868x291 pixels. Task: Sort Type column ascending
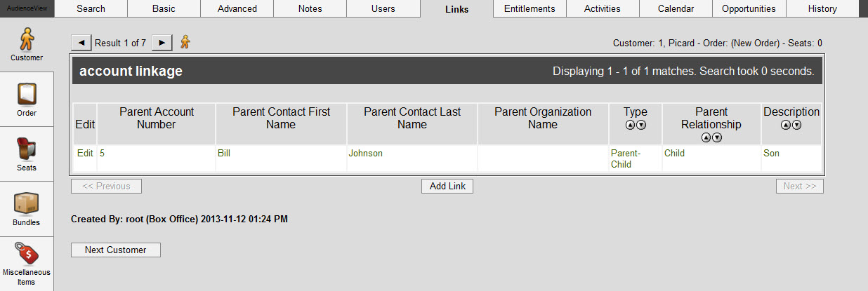click(630, 125)
